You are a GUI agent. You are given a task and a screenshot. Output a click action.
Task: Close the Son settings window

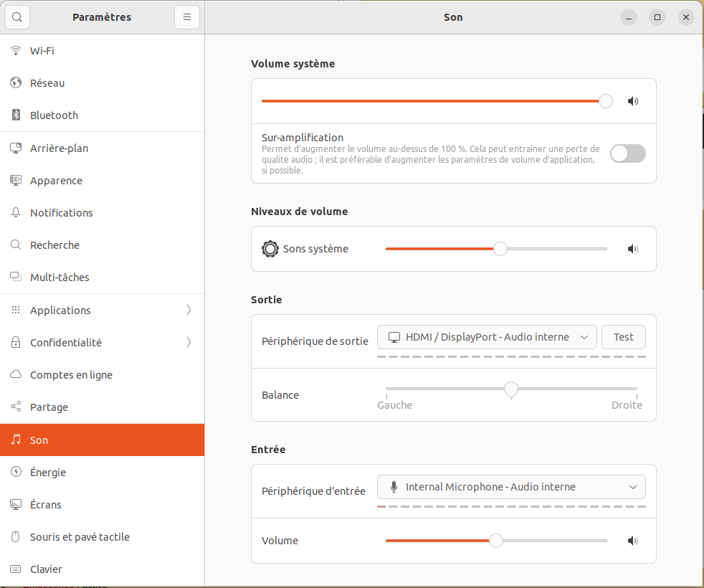pos(685,17)
